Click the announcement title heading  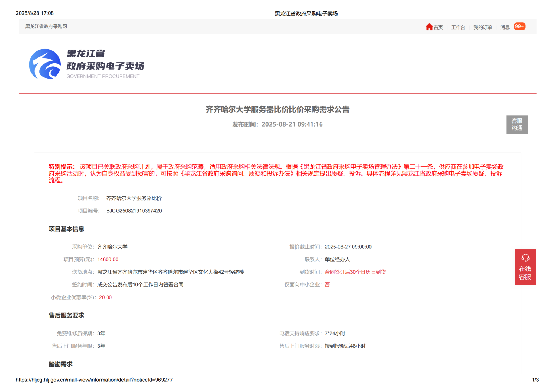click(277, 109)
